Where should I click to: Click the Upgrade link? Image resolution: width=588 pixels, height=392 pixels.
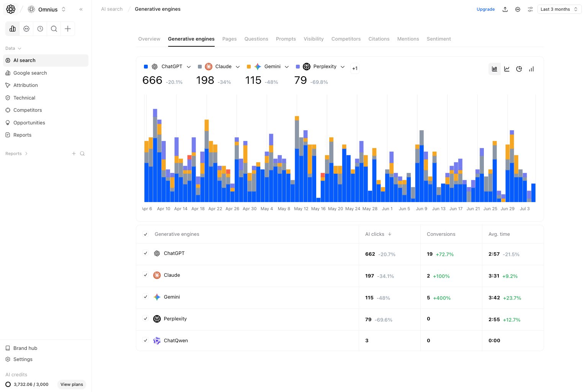[x=486, y=9]
